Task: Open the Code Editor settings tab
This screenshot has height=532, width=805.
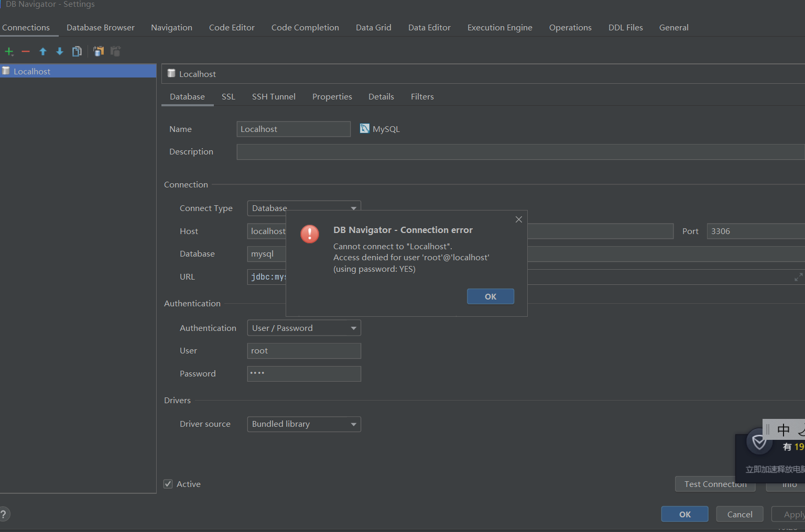Action: [x=232, y=28]
